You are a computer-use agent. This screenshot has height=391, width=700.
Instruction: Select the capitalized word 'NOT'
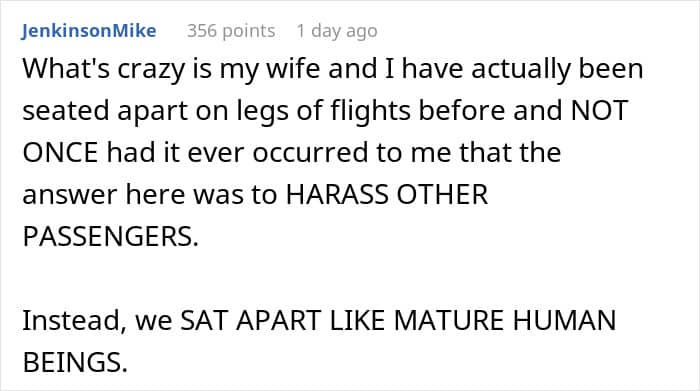tap(599, 110)
